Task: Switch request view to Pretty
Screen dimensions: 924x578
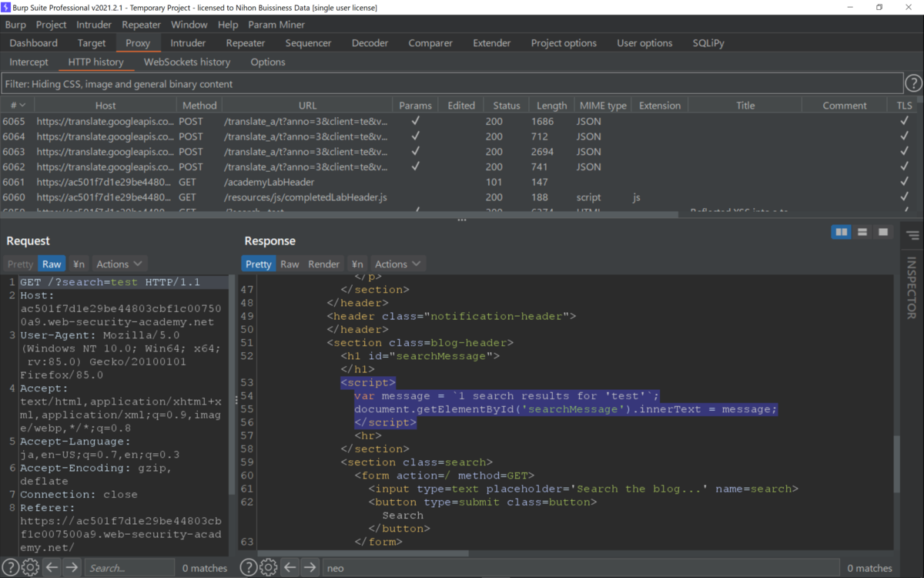Action: pyautogui.click(x=21, y=264)
